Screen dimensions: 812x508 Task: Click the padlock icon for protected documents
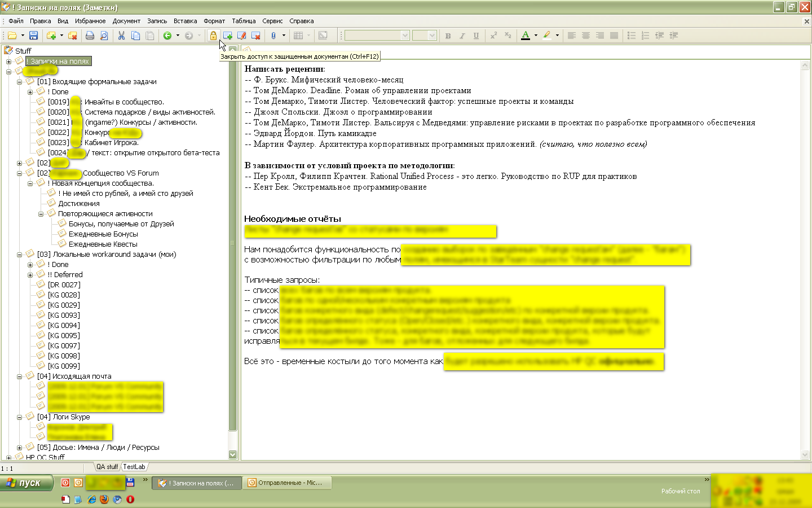pyautogui.click(x=213, y=36)
